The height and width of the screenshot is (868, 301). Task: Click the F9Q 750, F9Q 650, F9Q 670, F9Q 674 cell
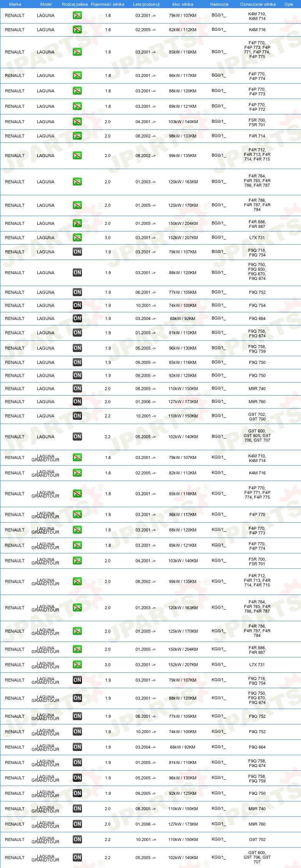257,271
